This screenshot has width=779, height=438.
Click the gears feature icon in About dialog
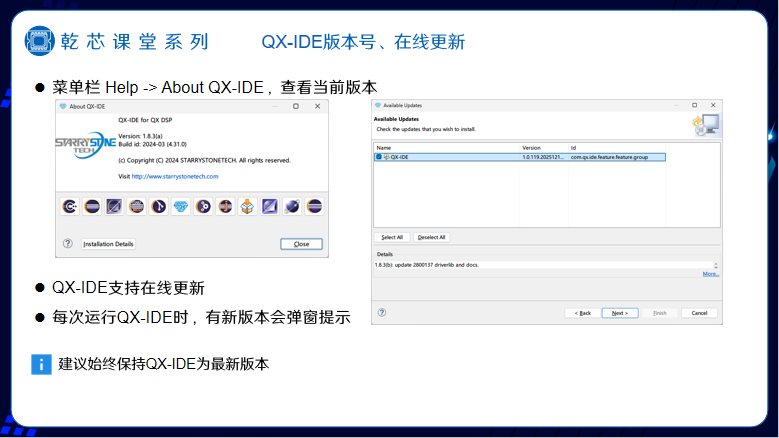click(203, 206)
